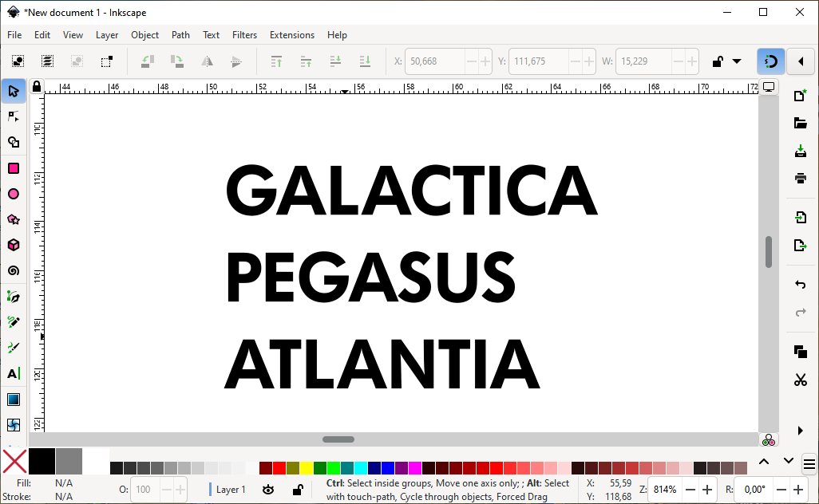
Task: Select the Node editing tool
Action: click(x=14, y=117)
